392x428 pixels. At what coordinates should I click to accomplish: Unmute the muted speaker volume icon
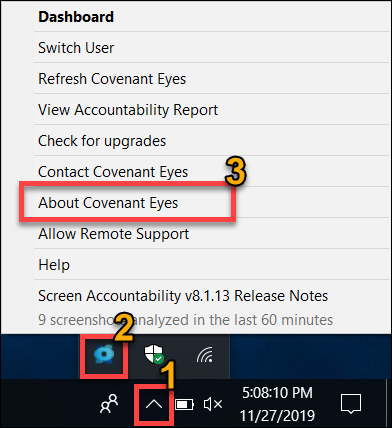coord(213,404)
